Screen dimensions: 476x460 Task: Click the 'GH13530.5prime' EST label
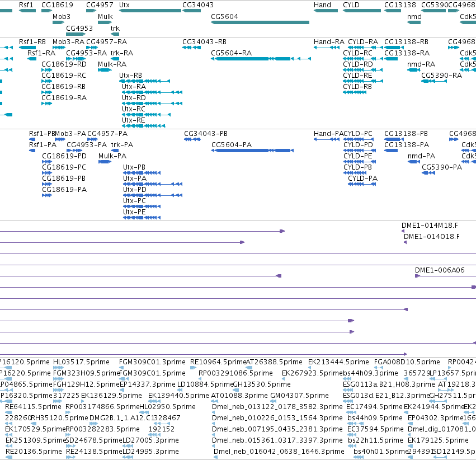click(x=262, y=384)
